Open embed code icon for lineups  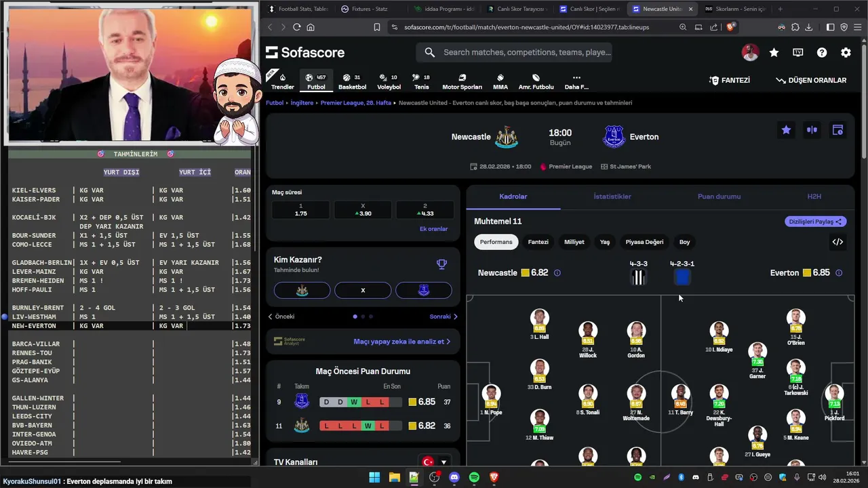(837, 242)
